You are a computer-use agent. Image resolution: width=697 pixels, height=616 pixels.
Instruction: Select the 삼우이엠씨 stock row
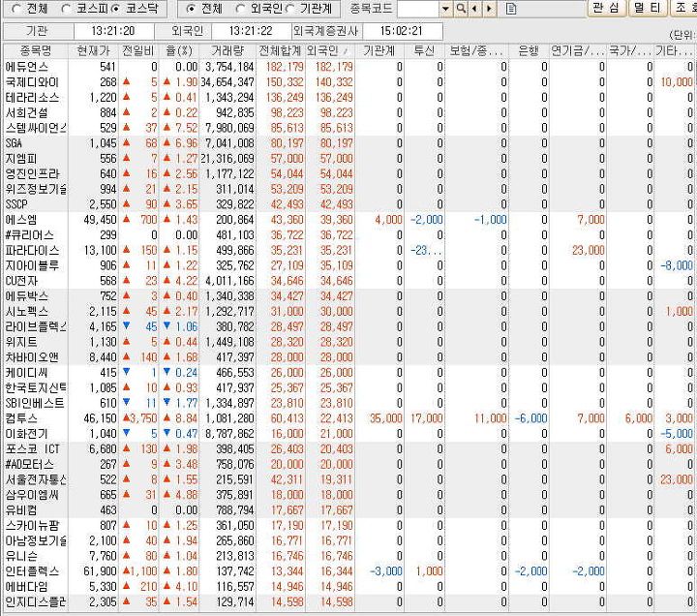coord(348,495)
